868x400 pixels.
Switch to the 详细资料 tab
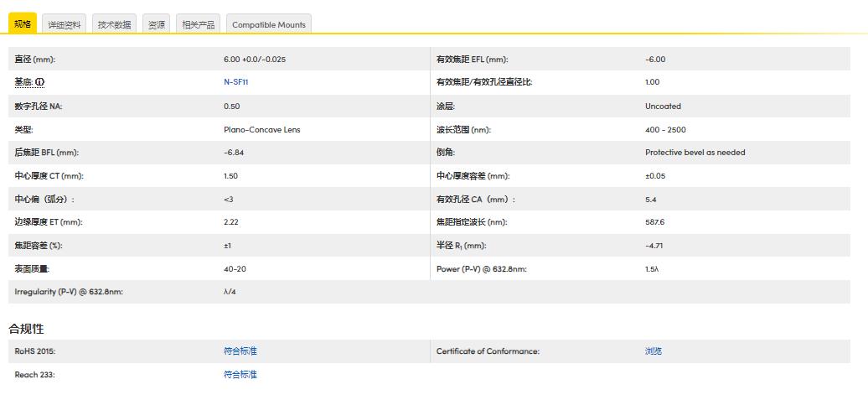click(65, 24)
